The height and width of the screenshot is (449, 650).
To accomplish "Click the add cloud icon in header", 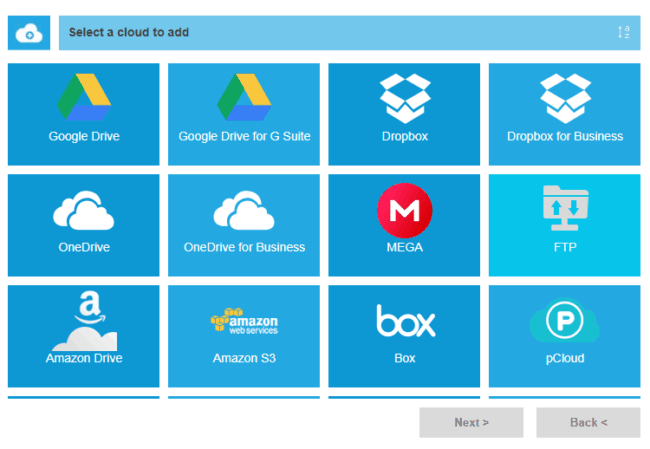I will [x=29, y=33].
